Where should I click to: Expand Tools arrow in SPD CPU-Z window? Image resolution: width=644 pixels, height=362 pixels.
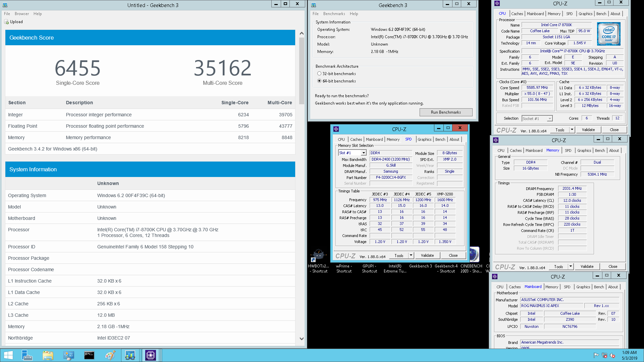pos(411,255)
